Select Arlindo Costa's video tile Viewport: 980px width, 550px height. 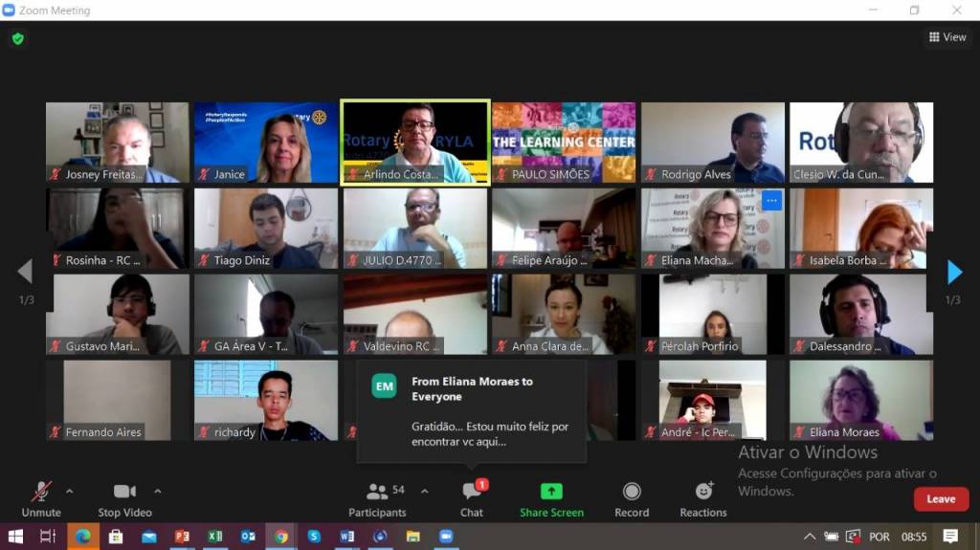pyautogui.click(x=415, y=141)
